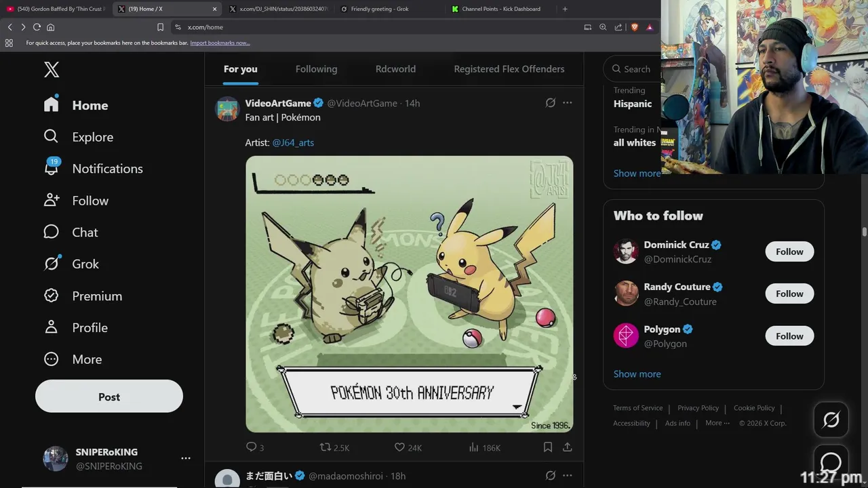Click share icon in address bar
Image resolution: width=868 pixels, height=488 pixels.
coord(618,27)
